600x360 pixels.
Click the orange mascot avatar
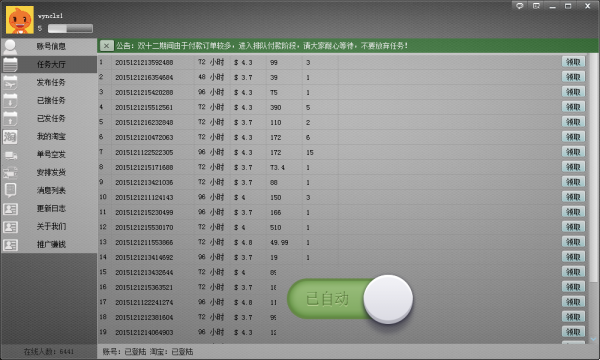[x=20, y=20]
